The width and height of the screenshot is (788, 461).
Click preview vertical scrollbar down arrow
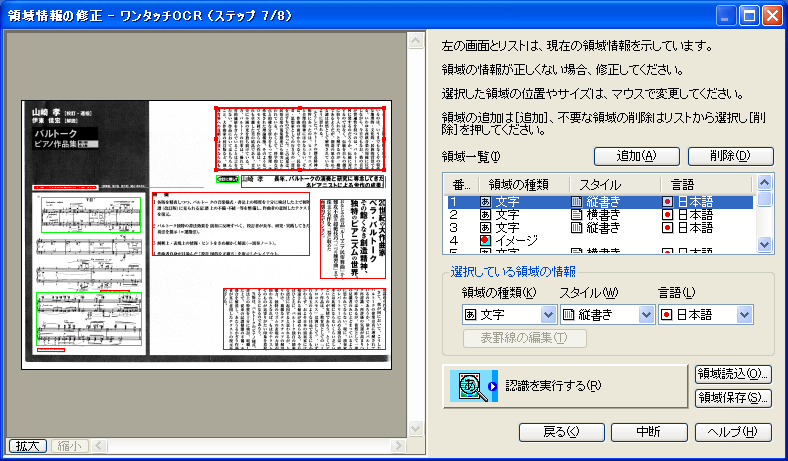pyautogui.click(x=416, y=428)
